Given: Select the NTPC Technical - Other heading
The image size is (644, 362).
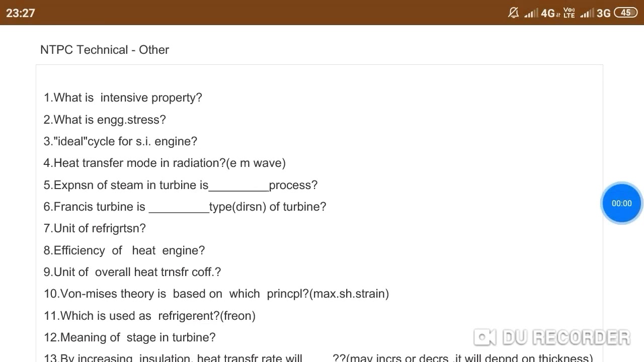Looking at the screenshot, I should pyautogui.click(x=105, y=50).
